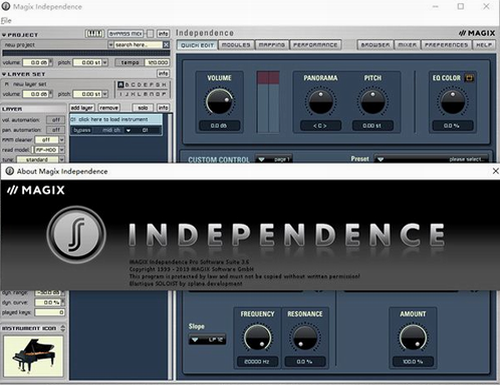Click the MAGIX logo at top right

click(x=477, y=33)
